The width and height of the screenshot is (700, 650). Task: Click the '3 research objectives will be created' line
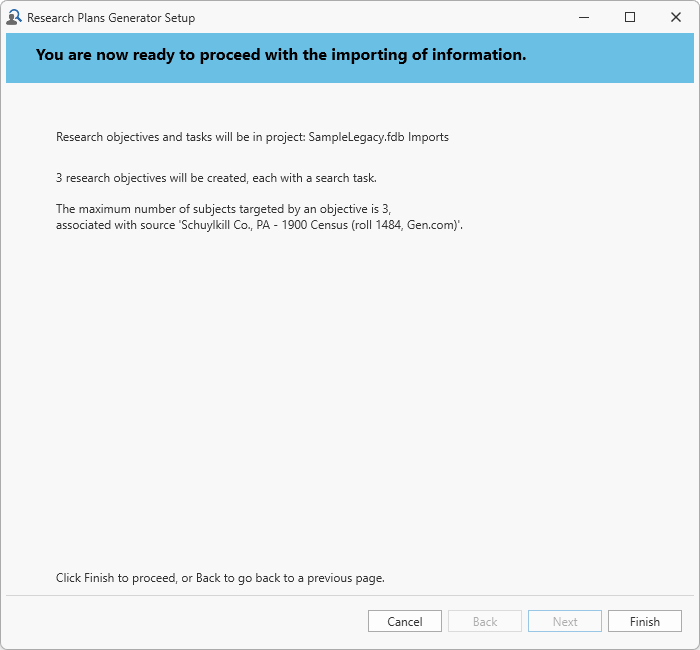215,178
